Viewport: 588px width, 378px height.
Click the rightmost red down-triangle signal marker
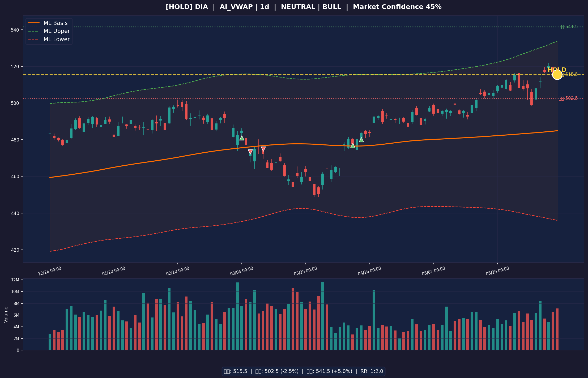tap(263, 149)
